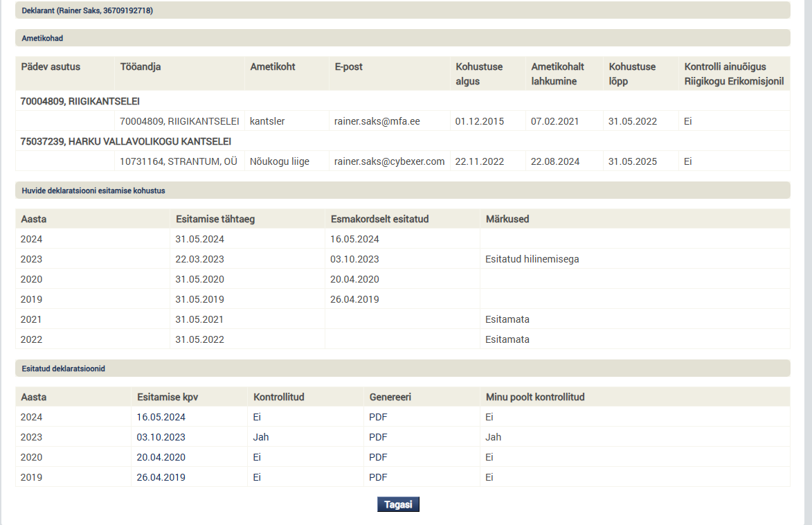Image resolution: width=812 pixels, height=525 pixels.
Task: Click the 26.04.2019 submission date in Esitatud deklaratsioonid
Action: pos(161,478)
